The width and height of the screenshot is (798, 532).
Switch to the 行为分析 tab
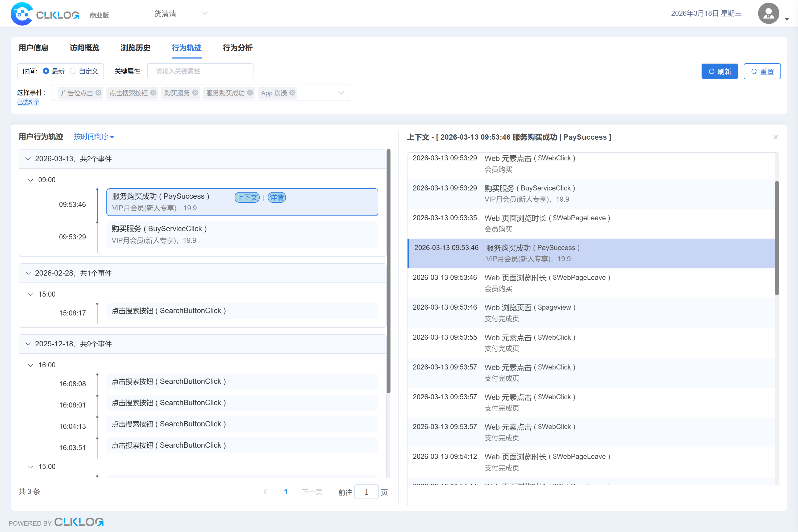coord(238,48)
